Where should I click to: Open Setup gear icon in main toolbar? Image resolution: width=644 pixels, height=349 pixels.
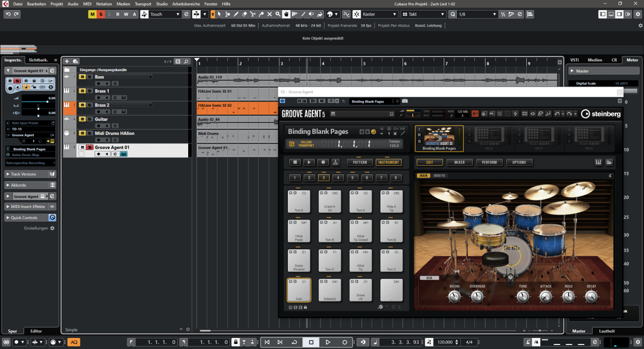[639, 14]
